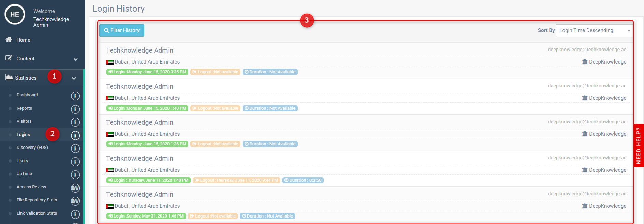Click the Statistics chart icon
644x224 pixels.
click(9, 77)
